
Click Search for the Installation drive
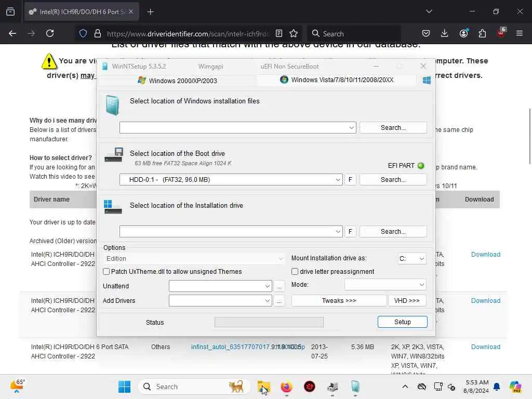point(393,231)
